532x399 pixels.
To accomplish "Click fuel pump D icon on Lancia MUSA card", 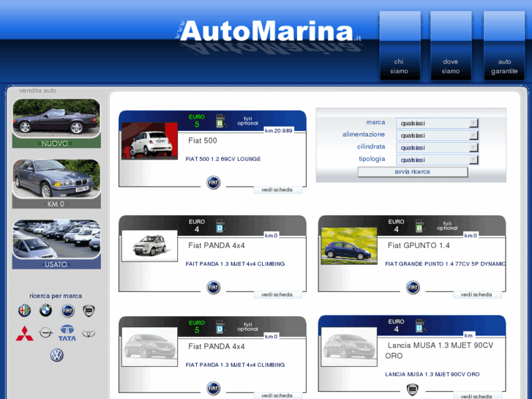I will coord(420,326).
